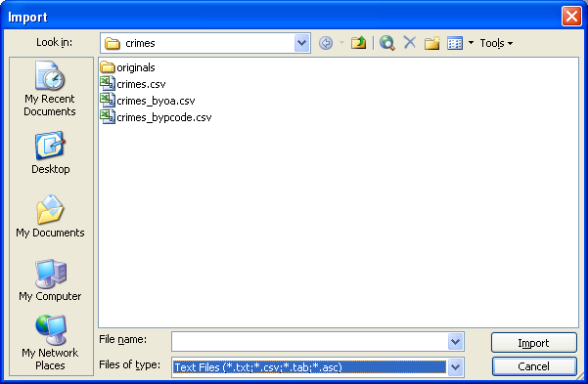
Task: Click the 'crimes_byoa.csv' file name
Action: pos(156,102)
